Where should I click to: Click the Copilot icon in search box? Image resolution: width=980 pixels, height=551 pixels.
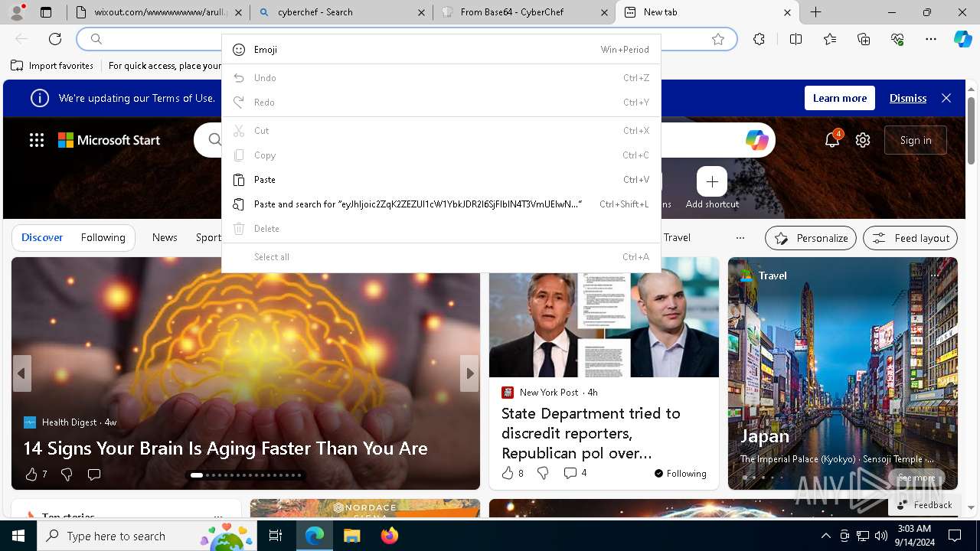click(x=756, y=139)
